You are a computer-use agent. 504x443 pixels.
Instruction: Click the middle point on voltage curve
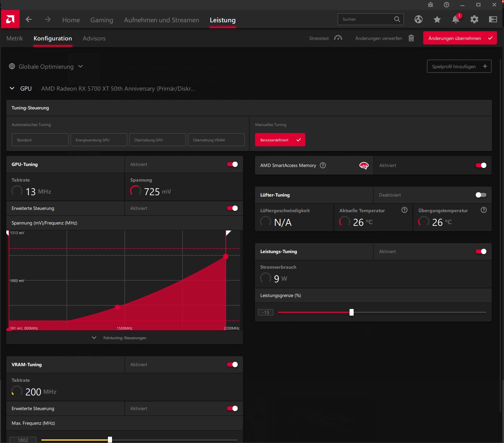click(117, 307)
